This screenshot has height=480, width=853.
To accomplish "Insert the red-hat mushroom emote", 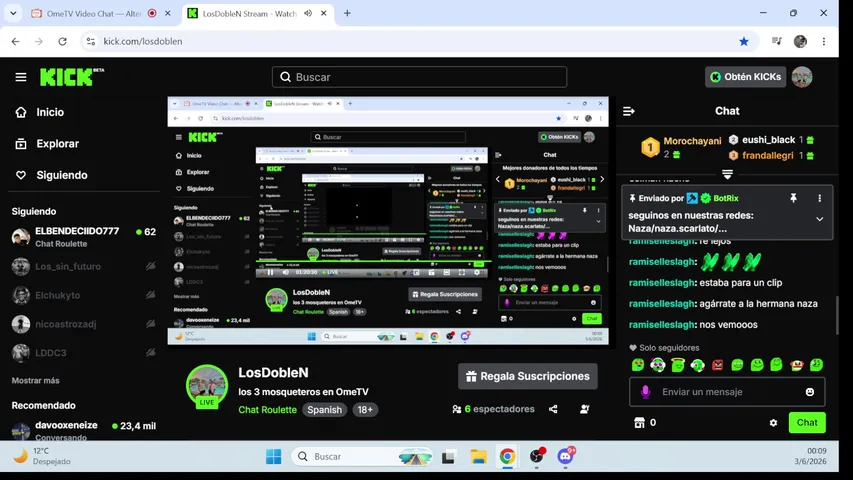I will pyautogui.click(x=796, y=365).
